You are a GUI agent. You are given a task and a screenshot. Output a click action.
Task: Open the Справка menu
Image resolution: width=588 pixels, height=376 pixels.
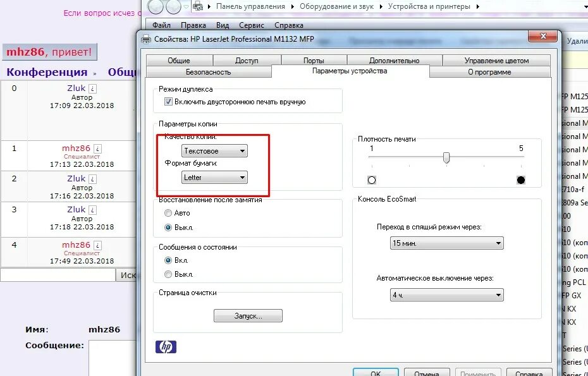tap(289, 25)
